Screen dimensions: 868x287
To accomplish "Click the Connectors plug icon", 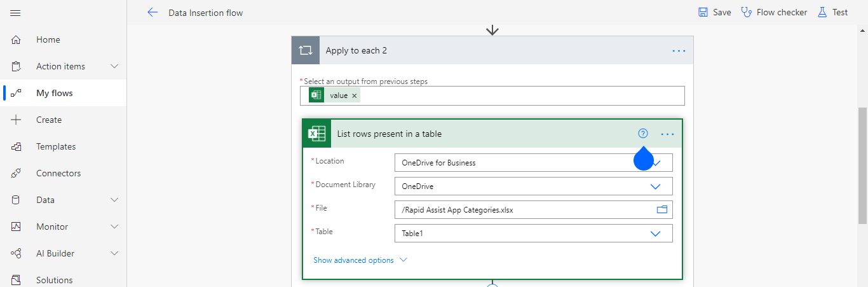I will point(16,173).
